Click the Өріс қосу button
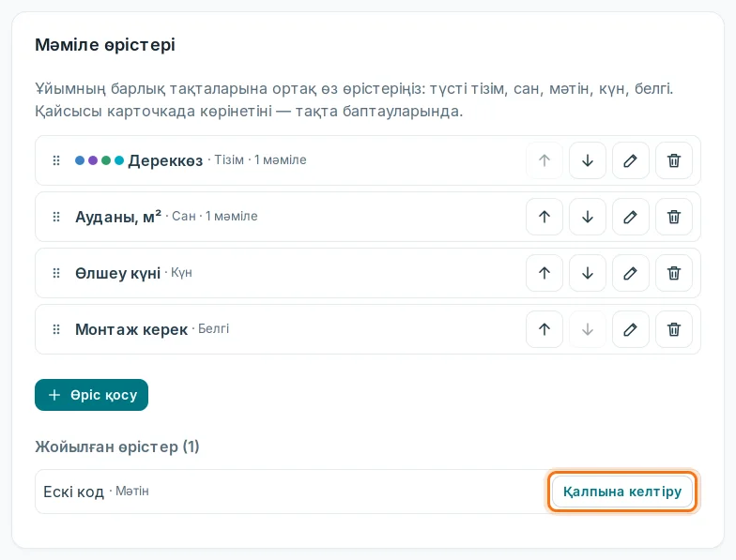This screenshot has height=560, width=736. 92,395
